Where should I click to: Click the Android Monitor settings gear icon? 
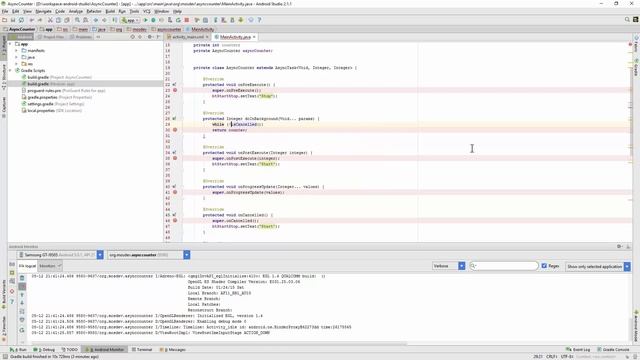619,247
